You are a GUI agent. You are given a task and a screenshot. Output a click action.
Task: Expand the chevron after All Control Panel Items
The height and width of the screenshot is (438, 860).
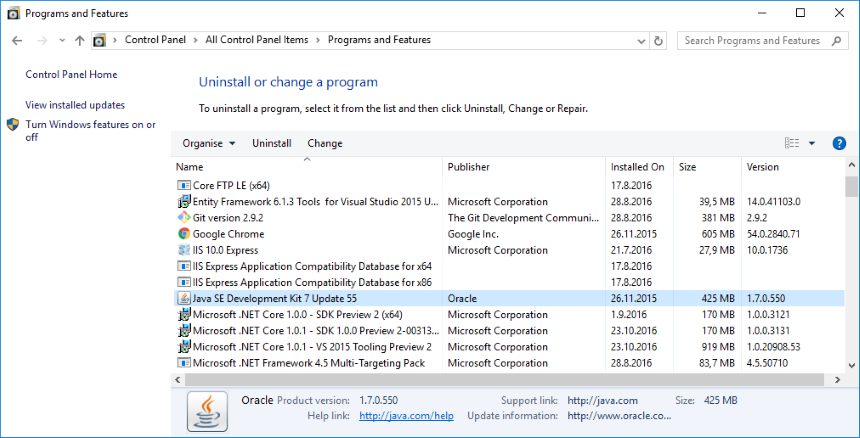coord(318,40)
